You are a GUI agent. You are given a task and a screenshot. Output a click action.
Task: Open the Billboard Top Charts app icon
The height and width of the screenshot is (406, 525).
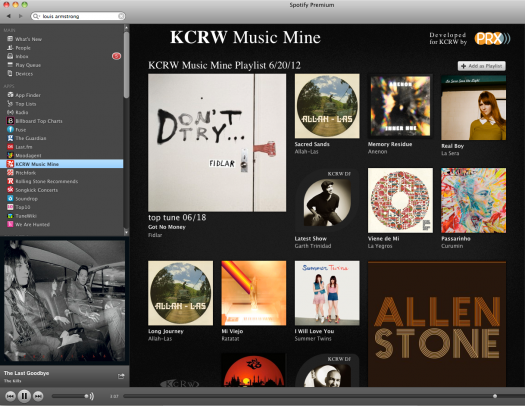(x=10, y=121)
